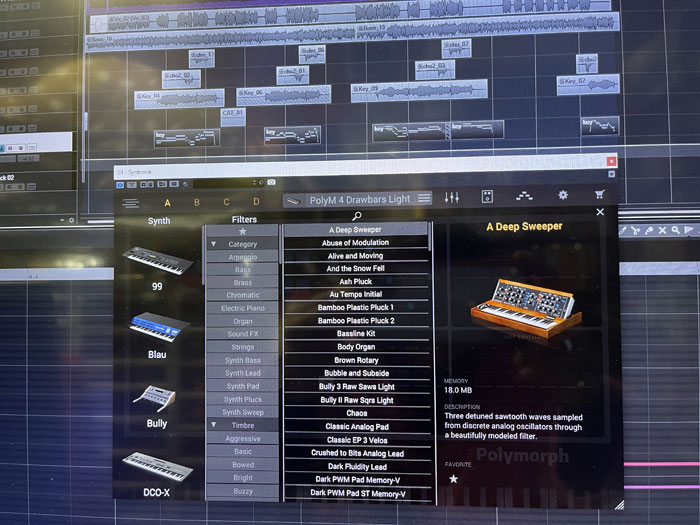Collapse the Category filter group
The height and width of the screenshot is (525, 700).
[x=213, y=244]
